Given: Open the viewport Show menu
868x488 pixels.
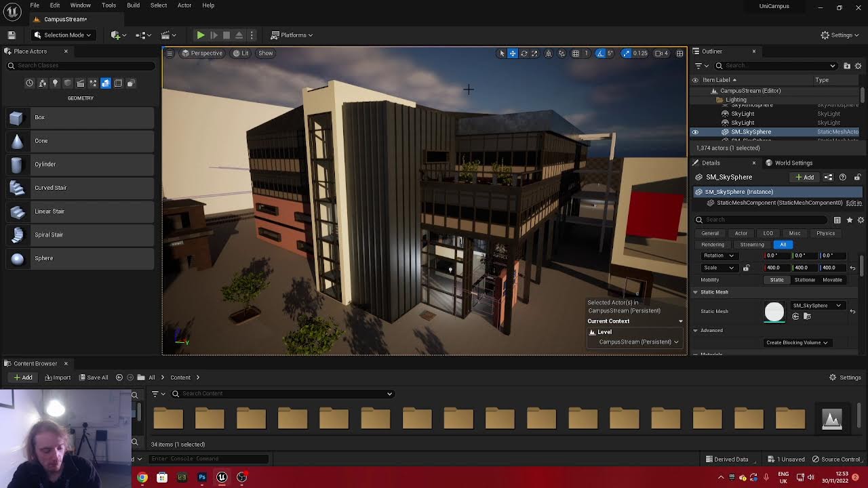Looking at the screenshot, I should pyautogui.click(x=265, y=53).
